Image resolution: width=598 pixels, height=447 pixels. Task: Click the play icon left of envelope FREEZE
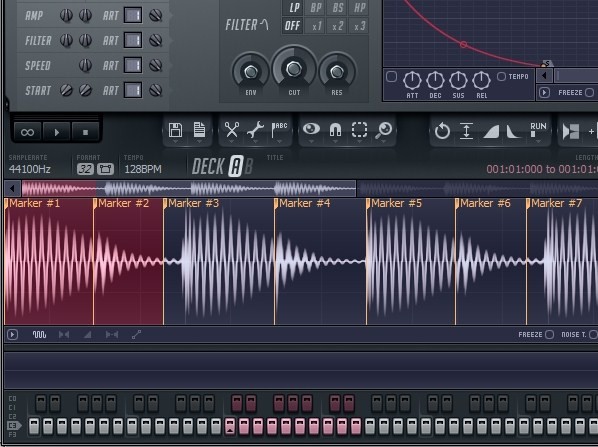(x=544, y=93)
